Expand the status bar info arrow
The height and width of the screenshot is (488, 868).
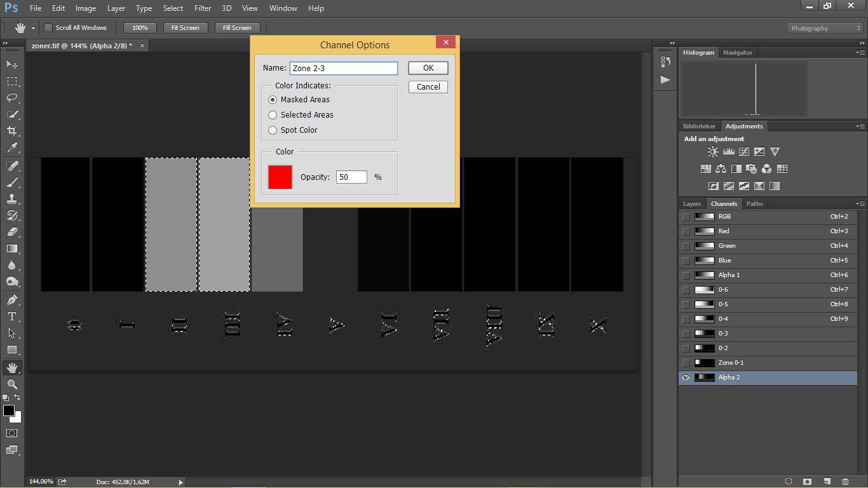pos(180,482)
